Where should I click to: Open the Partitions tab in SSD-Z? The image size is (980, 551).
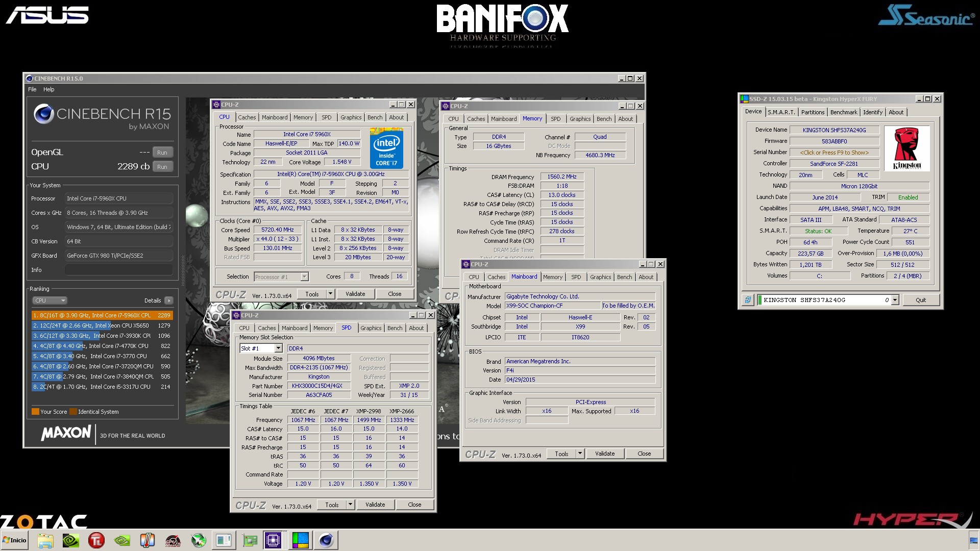click(813, 112)
